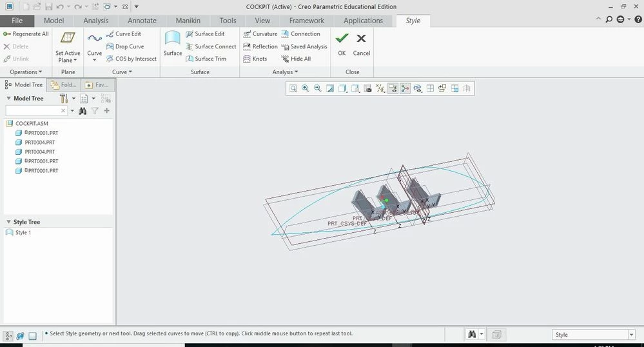Click Regenerate All in Operations group
Image resolution: width=644 pixels, height=347 pixels.
(26, 34)
